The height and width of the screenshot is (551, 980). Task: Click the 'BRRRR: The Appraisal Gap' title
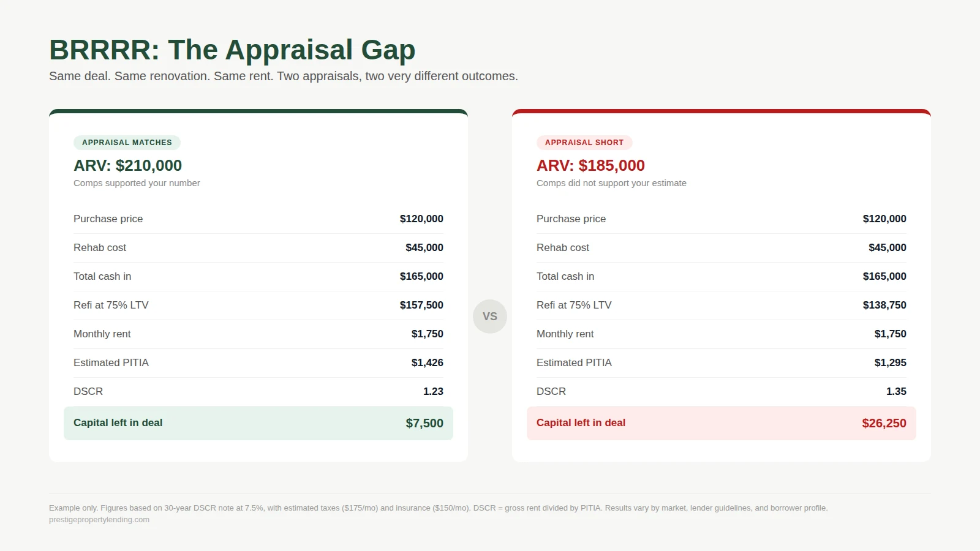tap(232, 50)
